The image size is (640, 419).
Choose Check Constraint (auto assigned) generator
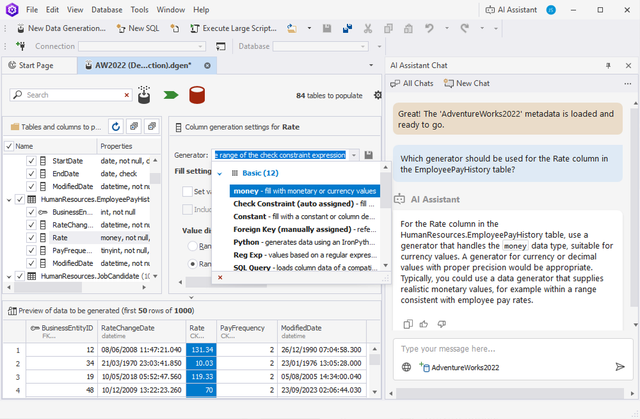point(304,204)
